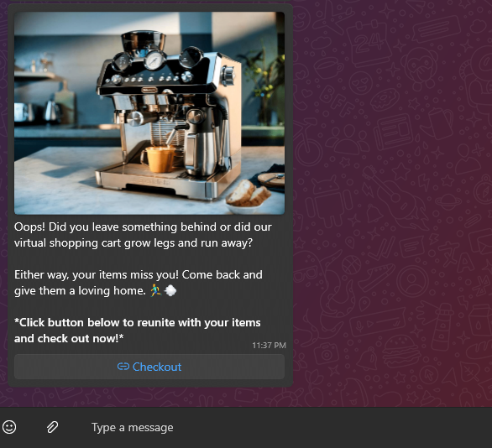Click the 'Either way, your items miss you' paragraph
The image size is (492, 448).
(139, 283)
